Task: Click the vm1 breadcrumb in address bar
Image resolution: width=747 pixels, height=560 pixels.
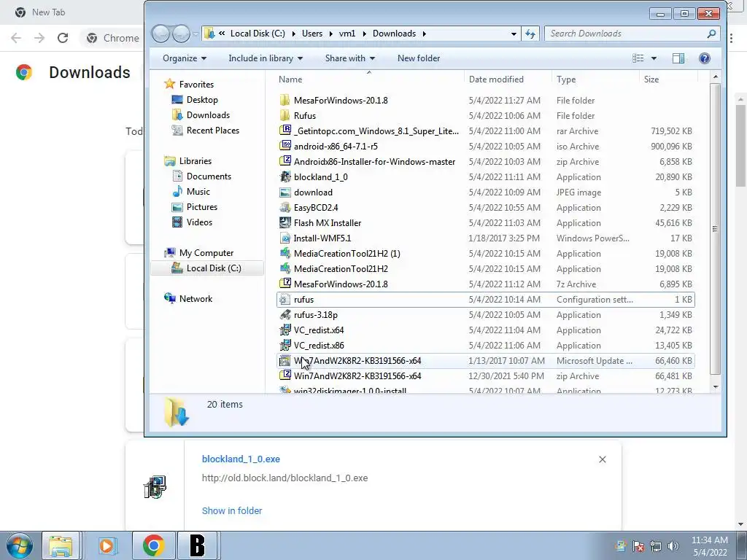Action: click(x=347, y=34)
